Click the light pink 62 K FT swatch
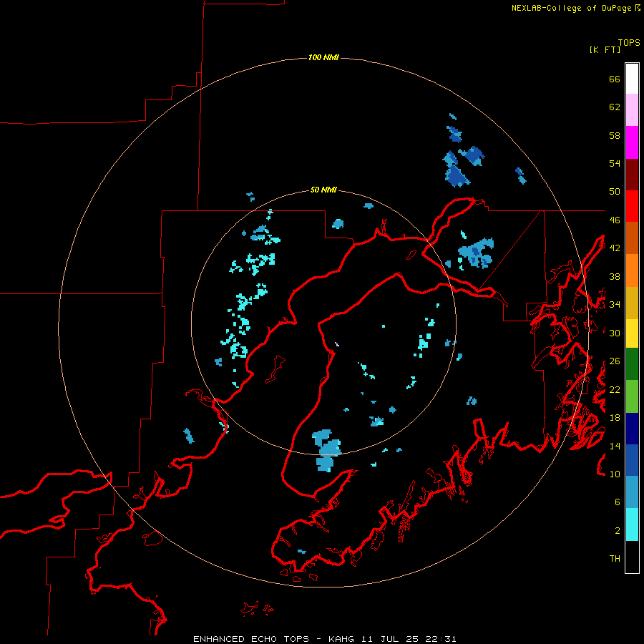 632,109
